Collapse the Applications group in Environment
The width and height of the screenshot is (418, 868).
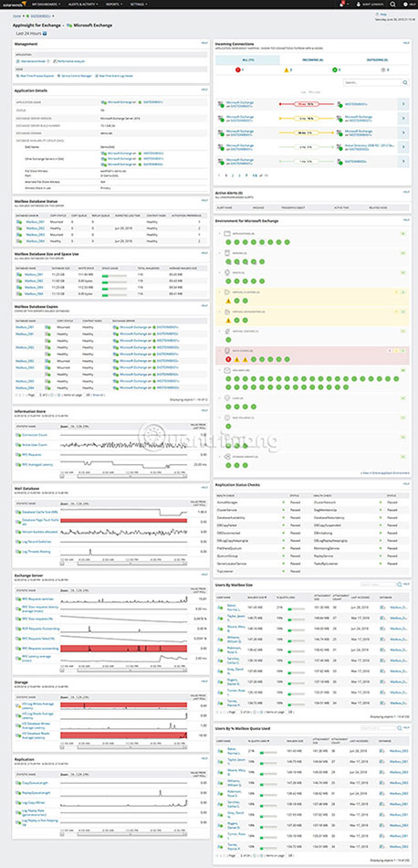[x=220, y=234]
